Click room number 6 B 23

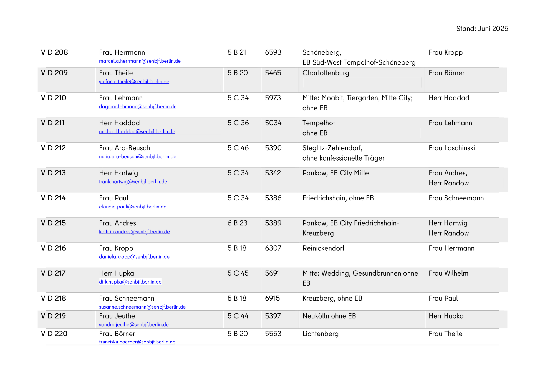pyautogui.click(x=237, y=223)
